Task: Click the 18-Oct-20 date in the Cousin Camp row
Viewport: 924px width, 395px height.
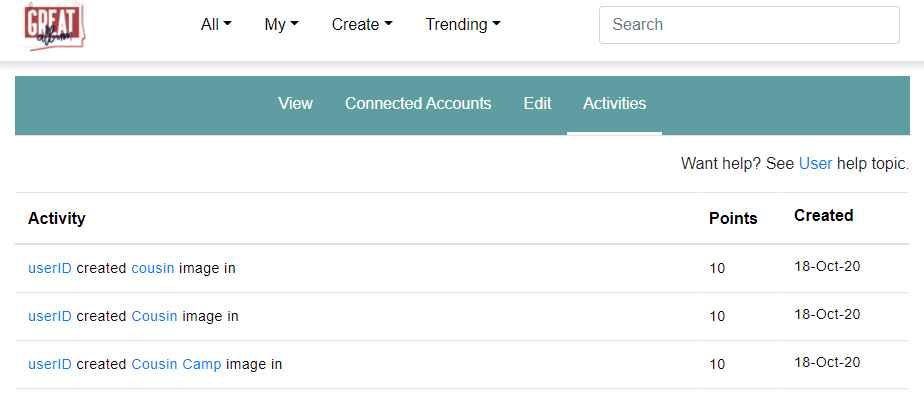Action: tap(827, 362)
